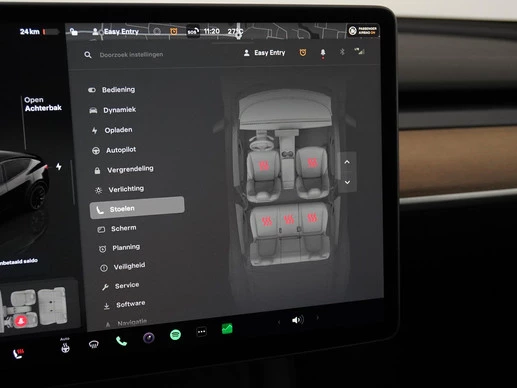Click the Bediening toggle icon

click(92, 90)
